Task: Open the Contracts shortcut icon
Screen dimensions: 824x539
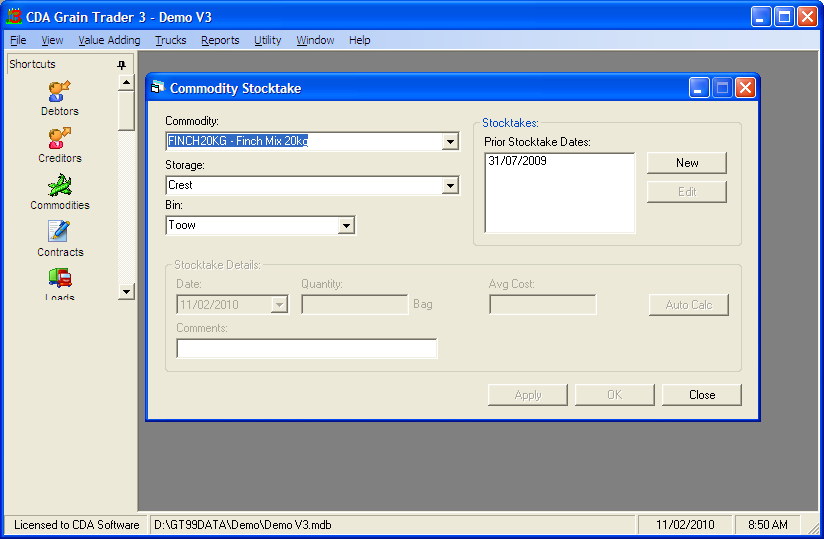Action: click(x=59, y=233)
